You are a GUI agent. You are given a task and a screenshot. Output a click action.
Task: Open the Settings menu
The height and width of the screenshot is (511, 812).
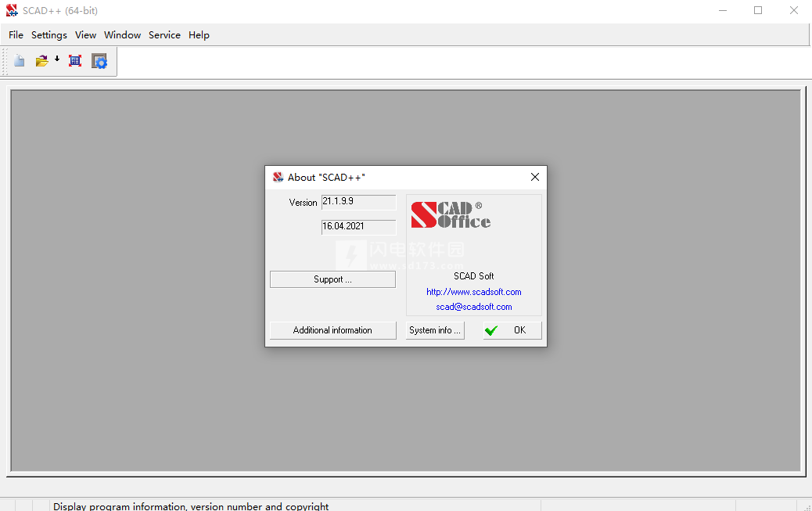pyautogui.click(x=49, y=34)
